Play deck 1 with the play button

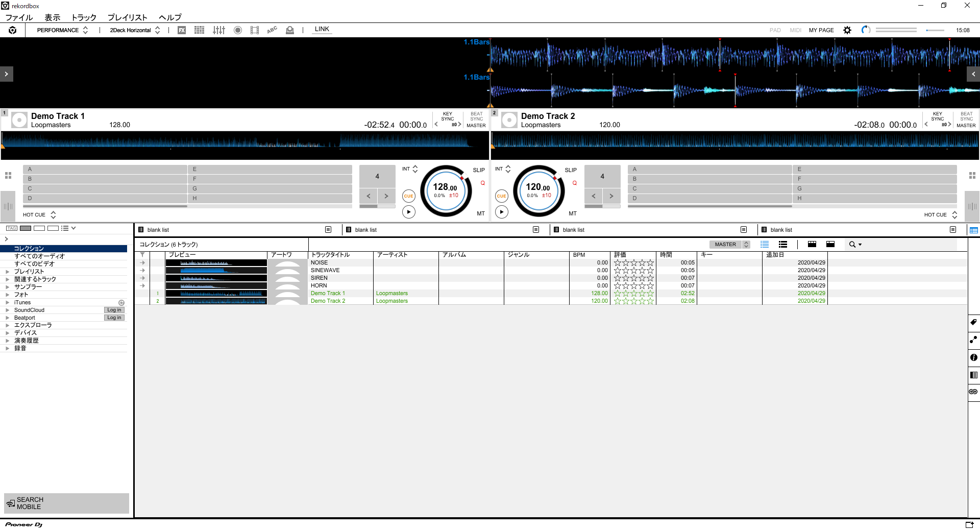[x=409, y=212]
